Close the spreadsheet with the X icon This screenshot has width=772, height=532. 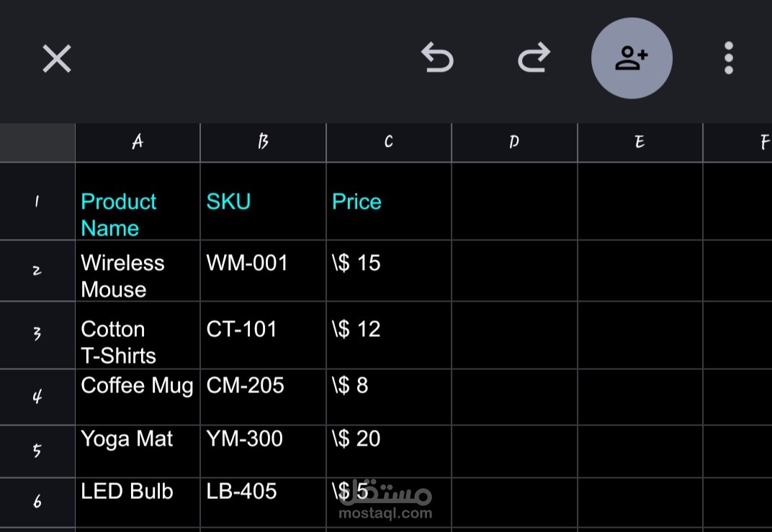click(57, 58)
